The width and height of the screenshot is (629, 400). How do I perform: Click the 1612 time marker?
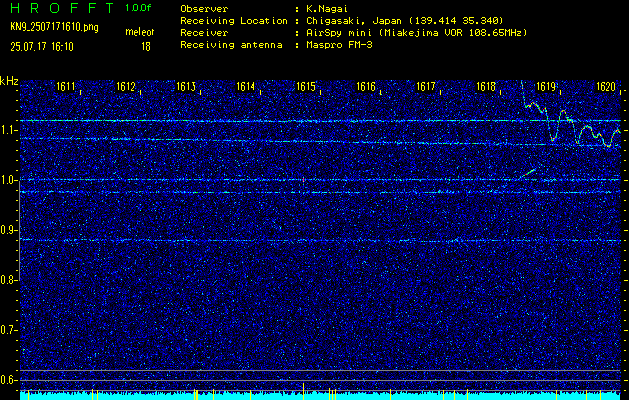click(126, 86)
